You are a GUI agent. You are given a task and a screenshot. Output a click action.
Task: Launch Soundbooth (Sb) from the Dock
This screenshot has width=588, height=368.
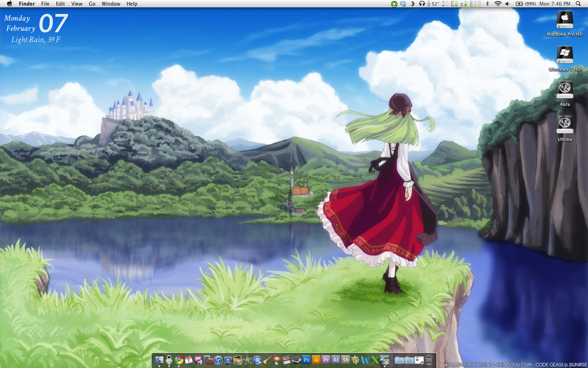coord(345,360)
